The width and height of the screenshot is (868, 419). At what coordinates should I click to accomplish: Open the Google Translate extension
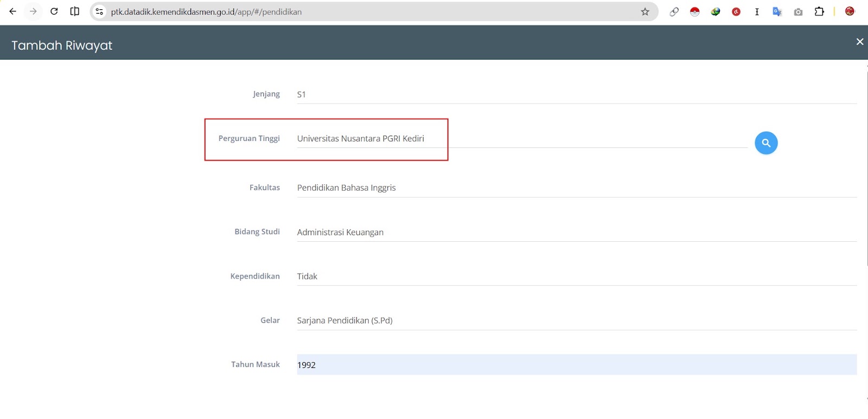777,11
